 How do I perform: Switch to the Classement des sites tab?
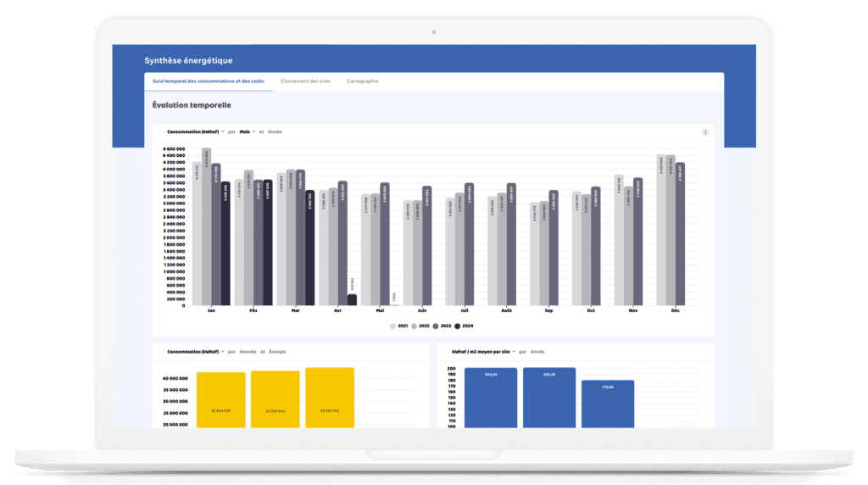click(305, 81)
